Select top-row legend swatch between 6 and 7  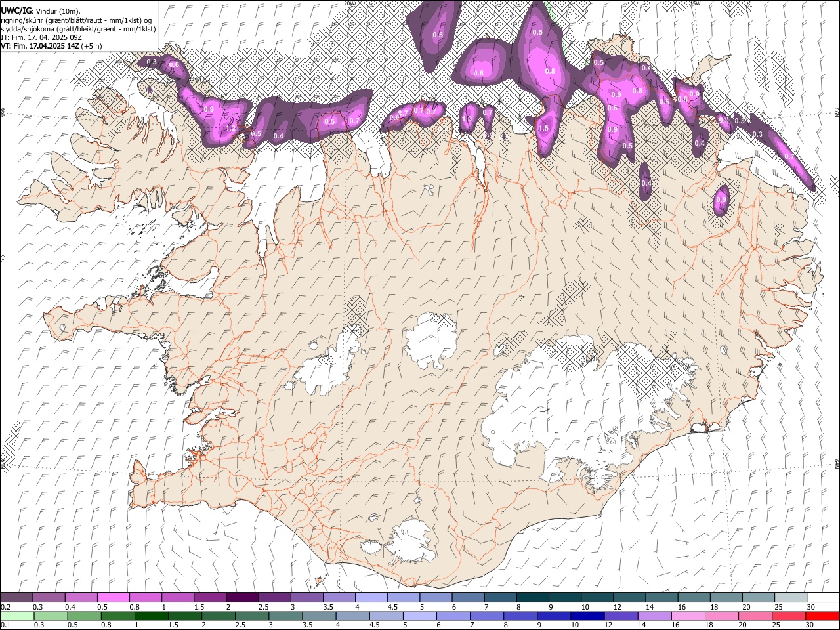pyautogui.click(x=467, y=597)
